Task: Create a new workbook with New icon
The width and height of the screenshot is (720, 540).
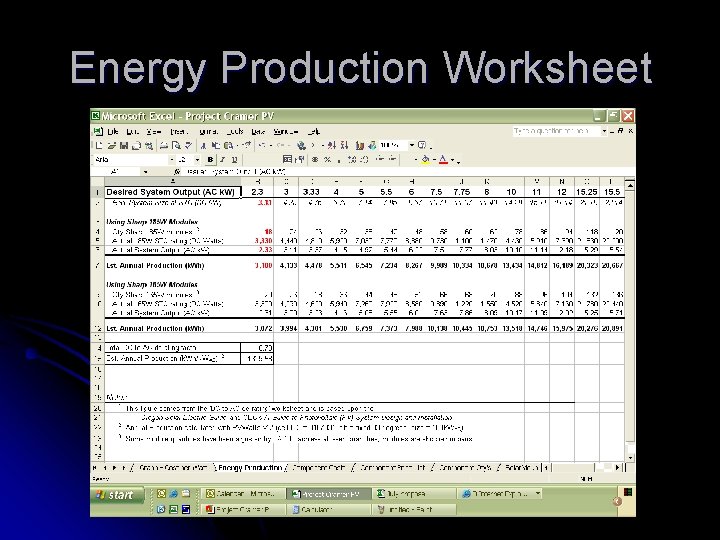Action: [x=99, y=146]
